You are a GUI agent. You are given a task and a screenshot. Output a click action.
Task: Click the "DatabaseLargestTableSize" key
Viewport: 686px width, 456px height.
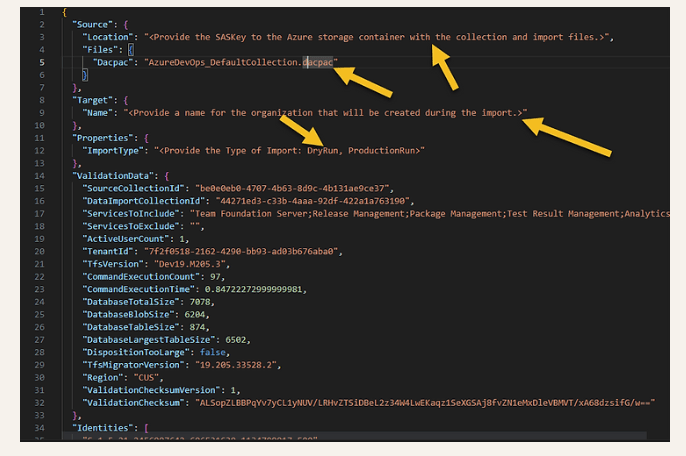click(x=149, y=340)
